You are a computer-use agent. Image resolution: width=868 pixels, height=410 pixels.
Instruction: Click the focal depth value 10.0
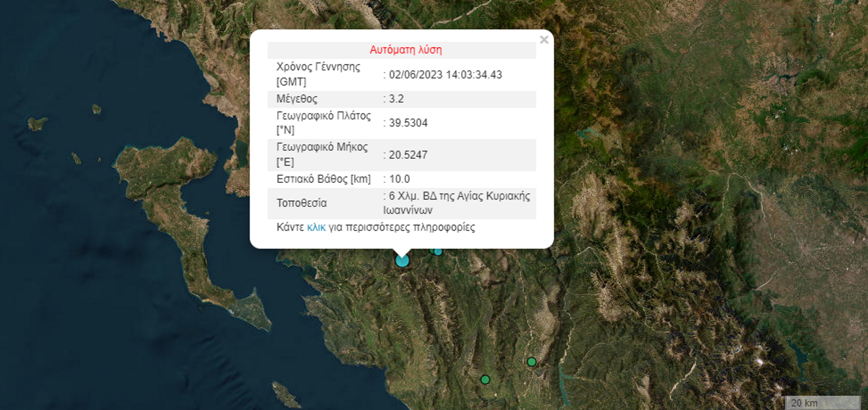click(399, 179)
